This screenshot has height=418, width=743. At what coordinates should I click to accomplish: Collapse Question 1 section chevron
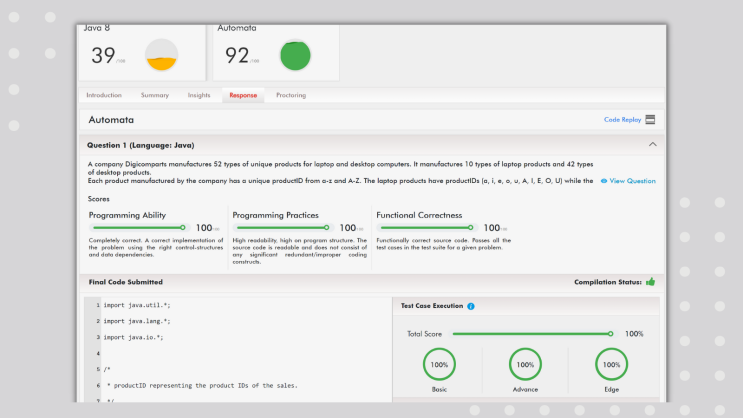click(652, 145)
